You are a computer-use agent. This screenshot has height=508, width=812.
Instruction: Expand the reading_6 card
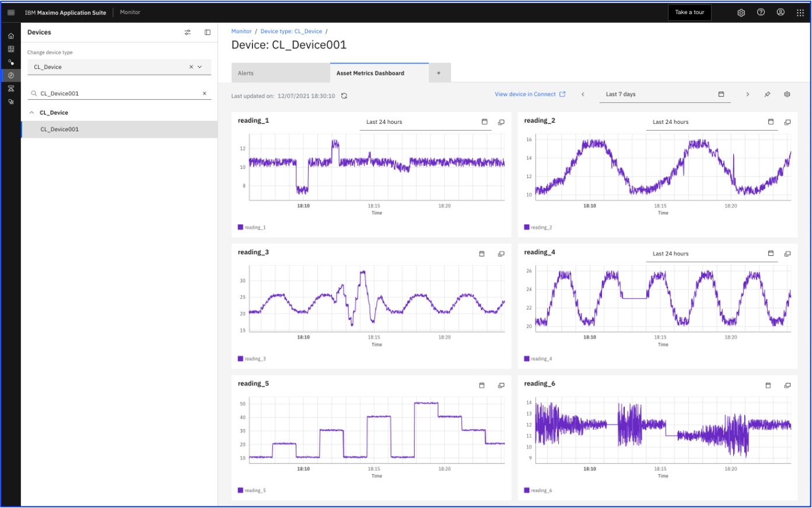point(787,385)
